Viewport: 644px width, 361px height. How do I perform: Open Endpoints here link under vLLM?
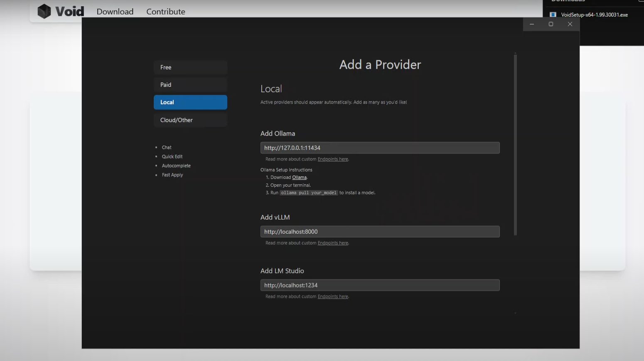pos(333,243)
